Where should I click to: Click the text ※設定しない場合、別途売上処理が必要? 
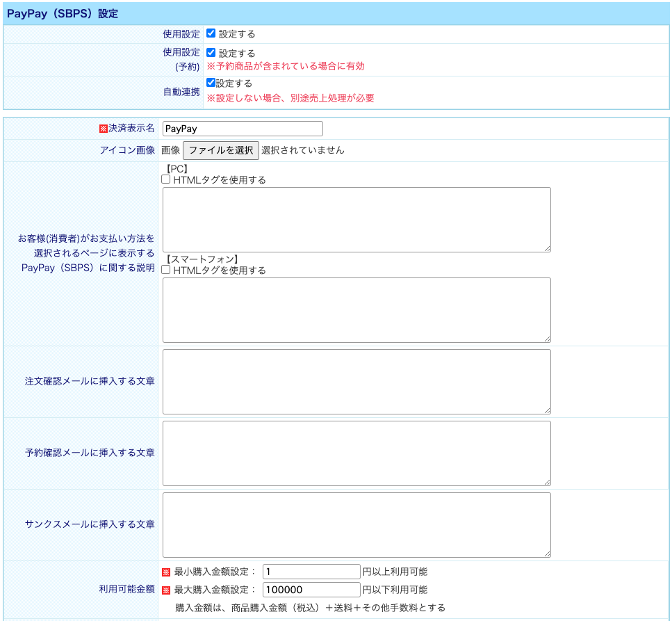coord(290,98)
